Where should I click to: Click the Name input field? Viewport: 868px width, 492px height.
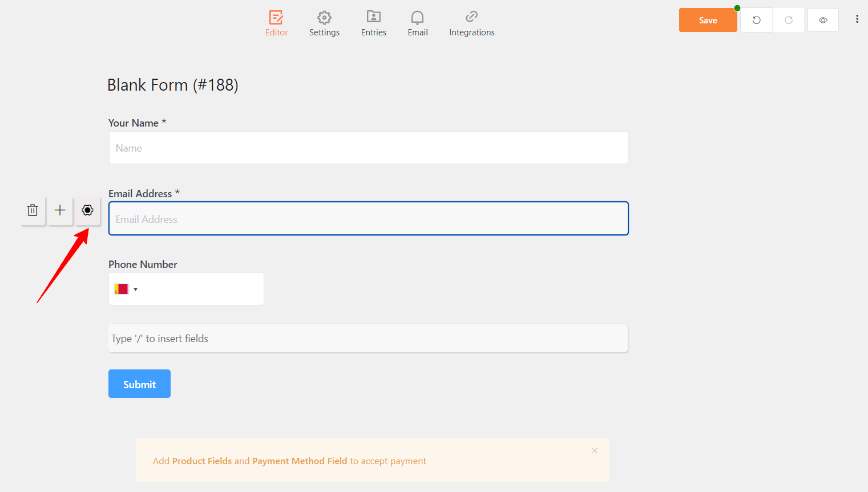(x=368, y=147)
